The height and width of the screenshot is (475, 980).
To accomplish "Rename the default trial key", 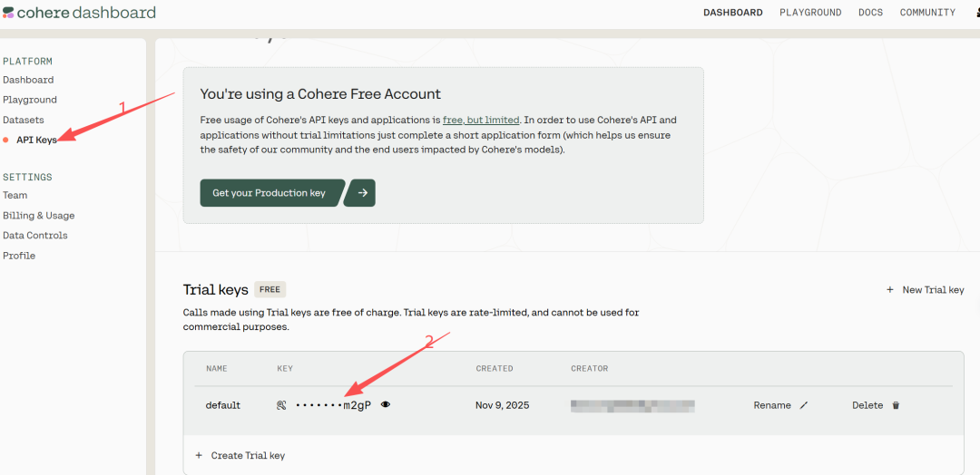I will click(772, 405).
